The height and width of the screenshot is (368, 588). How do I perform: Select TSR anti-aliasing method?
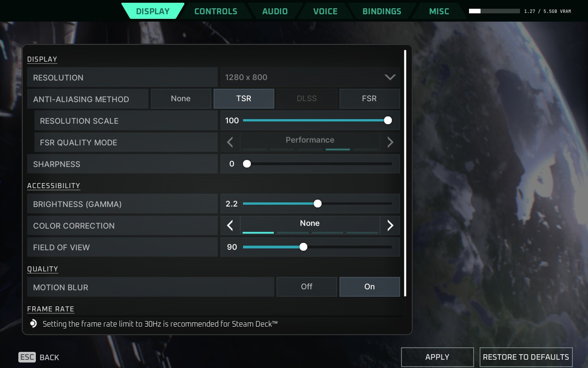[x=244, y=98]
